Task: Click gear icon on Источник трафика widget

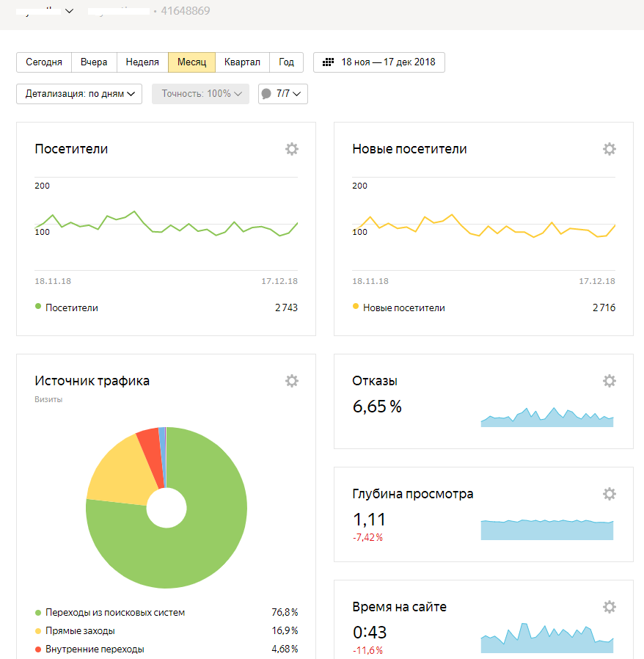Action: pyautogui.click(x=292, y=381)
